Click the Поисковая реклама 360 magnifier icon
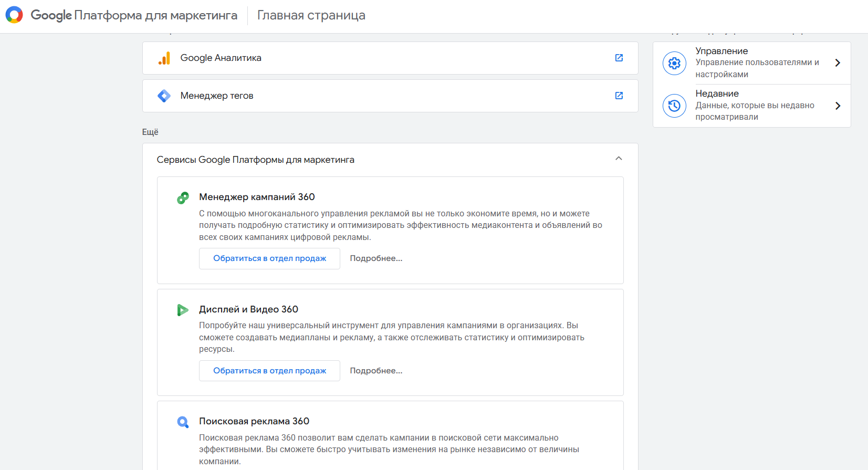 (183, 422)
